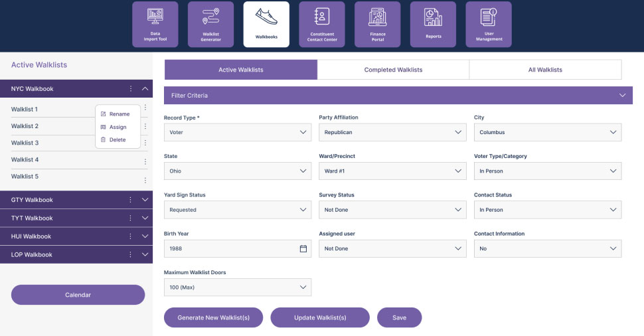Open the Constituent Contact Center module

point(322,25)
